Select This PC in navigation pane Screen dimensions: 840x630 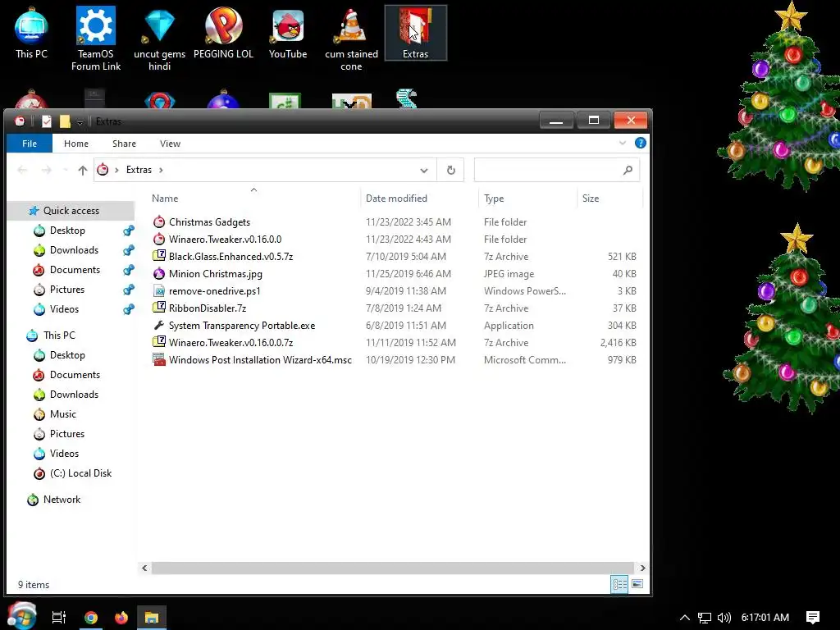point(59,336)
